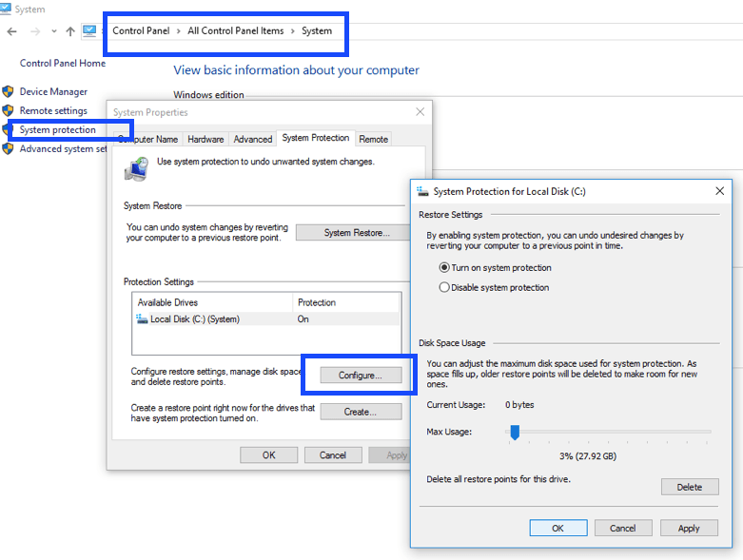743x560 pixels.
Task: Click the Local Disk (C:) drive icon in list
Action: [142, 319]
